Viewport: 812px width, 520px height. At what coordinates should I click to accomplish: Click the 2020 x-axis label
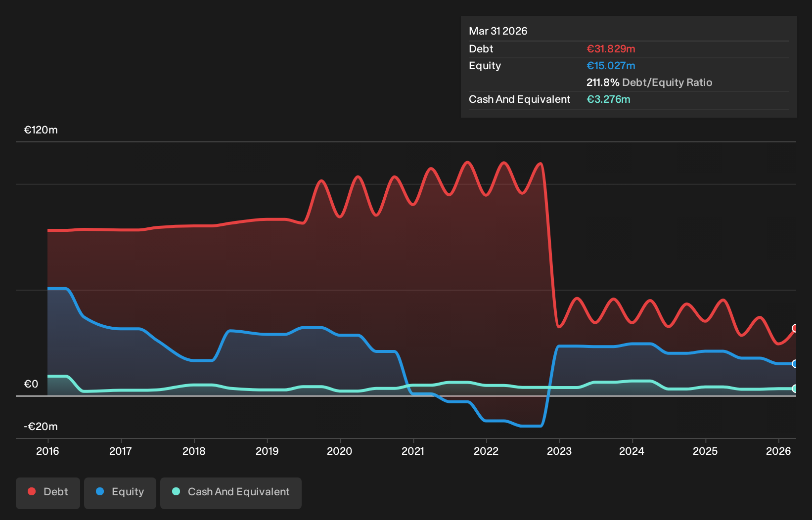tap(340, 451)
